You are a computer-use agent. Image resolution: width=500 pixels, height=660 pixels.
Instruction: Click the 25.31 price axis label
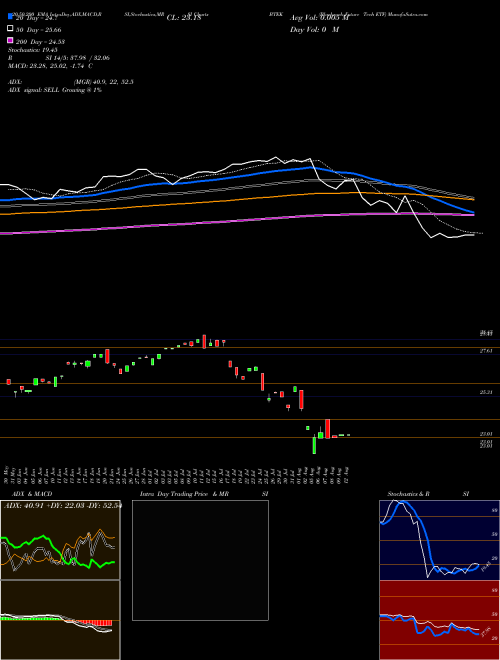pyautogui.click(x=486, y=392)
